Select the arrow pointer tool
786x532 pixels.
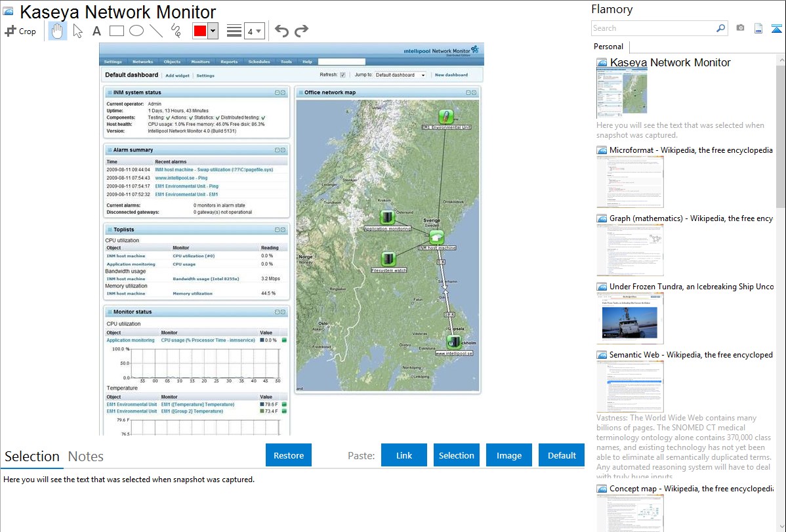pyautogui.click(x=78, y=31)
